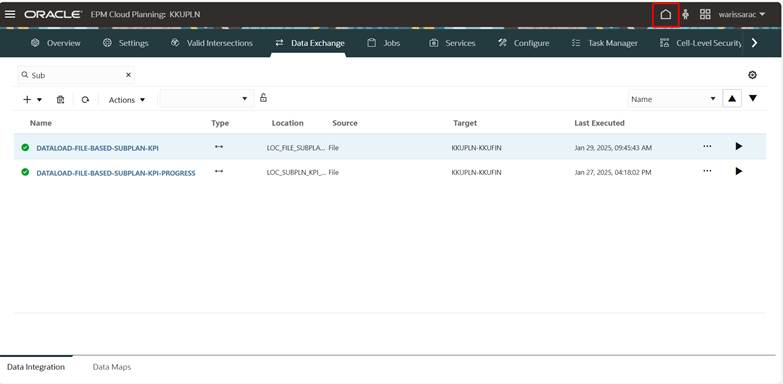This screenshot has width=783, height=384.
Task: Run the SUBPLAN-KPI-PROGRESS integration
Action: [x=739, y=171]
